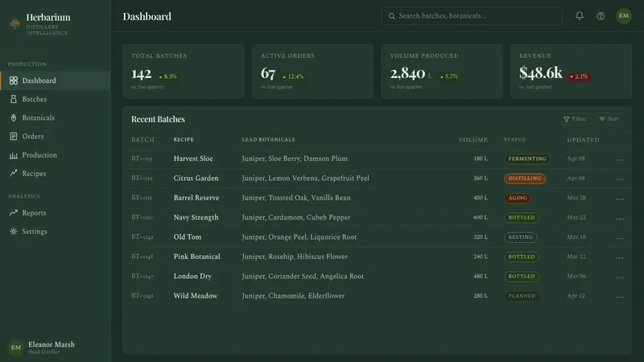Image resolution: width=644 pixels, height=362 pixels.
Task: Open Dashboard via its grid icon
Action: coord(14,80)
